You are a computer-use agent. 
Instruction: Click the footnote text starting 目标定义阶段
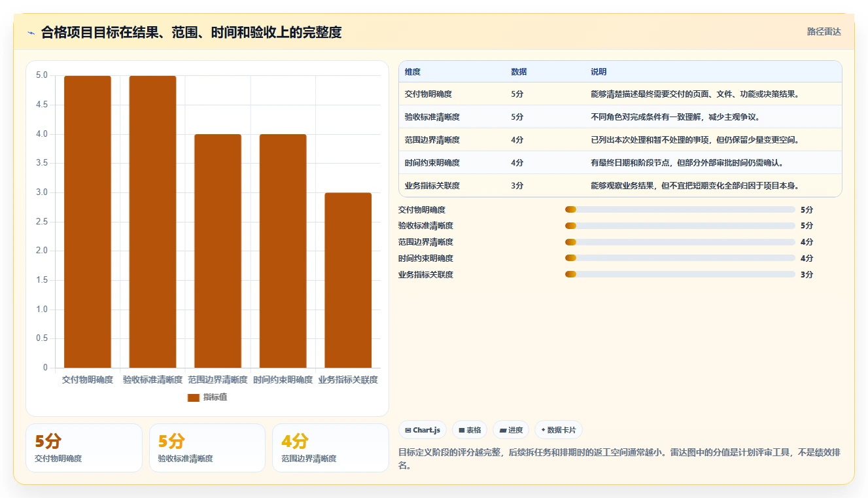pyautogui.click(x=619, y=459)
